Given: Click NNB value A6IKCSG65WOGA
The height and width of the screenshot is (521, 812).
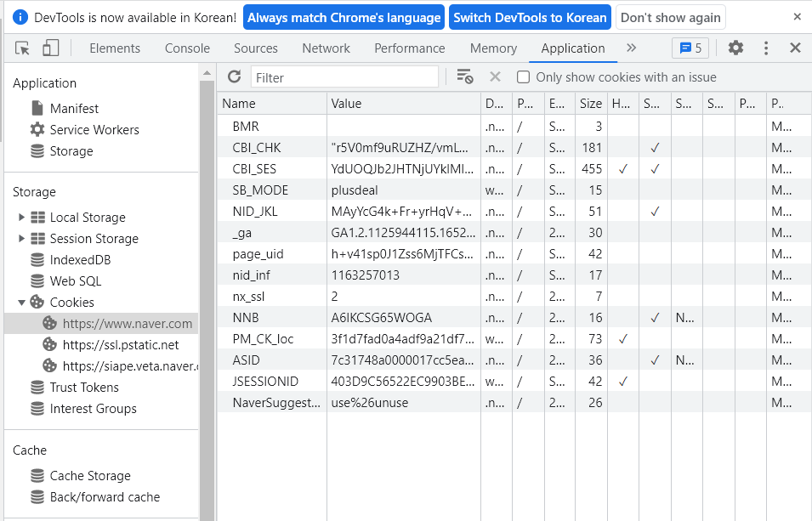Looking at the screenshot, I should [381, 318].
